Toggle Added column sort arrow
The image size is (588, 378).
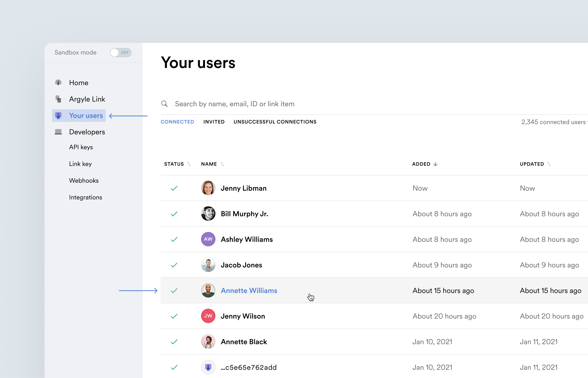tap(435, 164)
